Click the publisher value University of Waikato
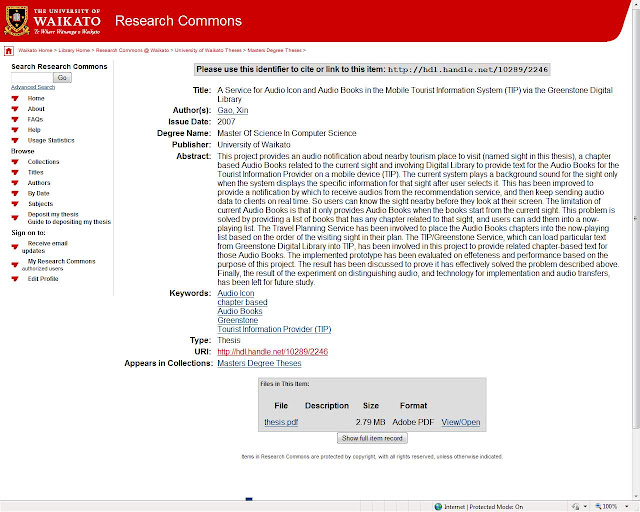The image size is (640, 512). (254, 145)
